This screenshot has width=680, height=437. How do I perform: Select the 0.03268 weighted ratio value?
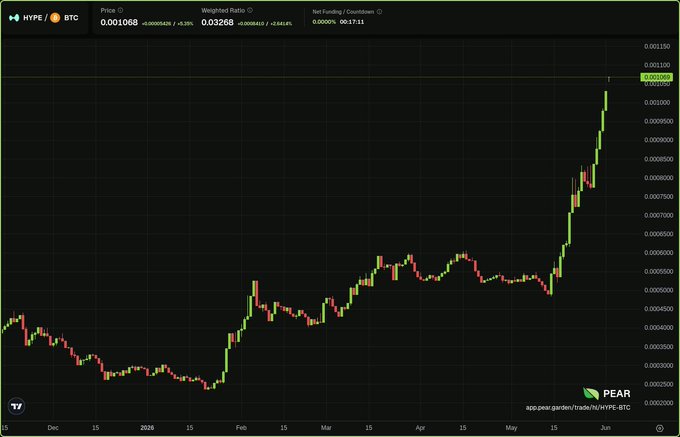(217, 22)
